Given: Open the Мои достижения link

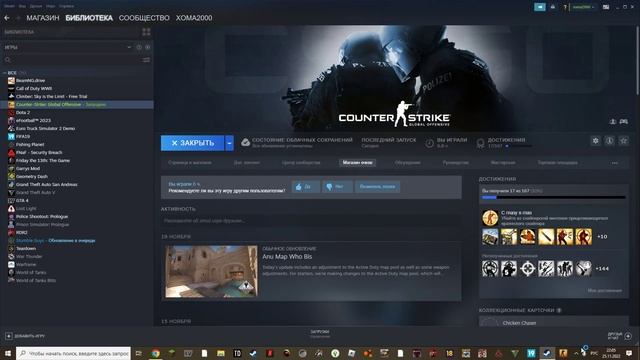Looking at the screenshot, I should tap(604, 291).
